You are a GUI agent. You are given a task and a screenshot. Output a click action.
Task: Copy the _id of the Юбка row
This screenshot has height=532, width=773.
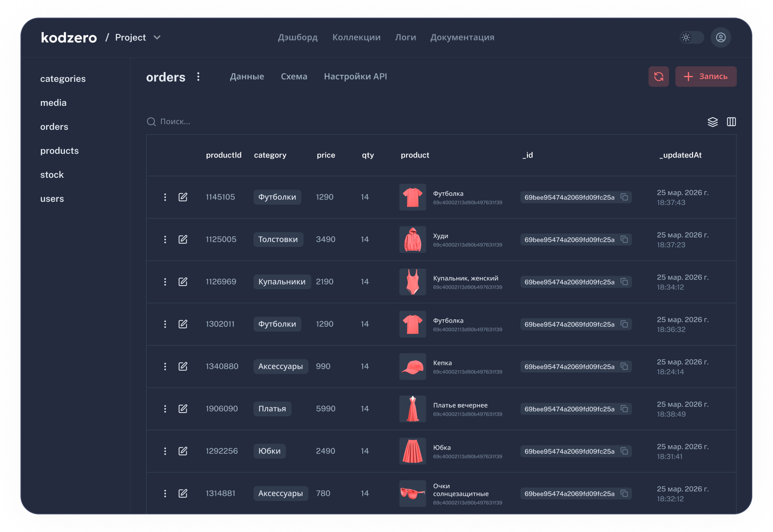coord(624,451)
